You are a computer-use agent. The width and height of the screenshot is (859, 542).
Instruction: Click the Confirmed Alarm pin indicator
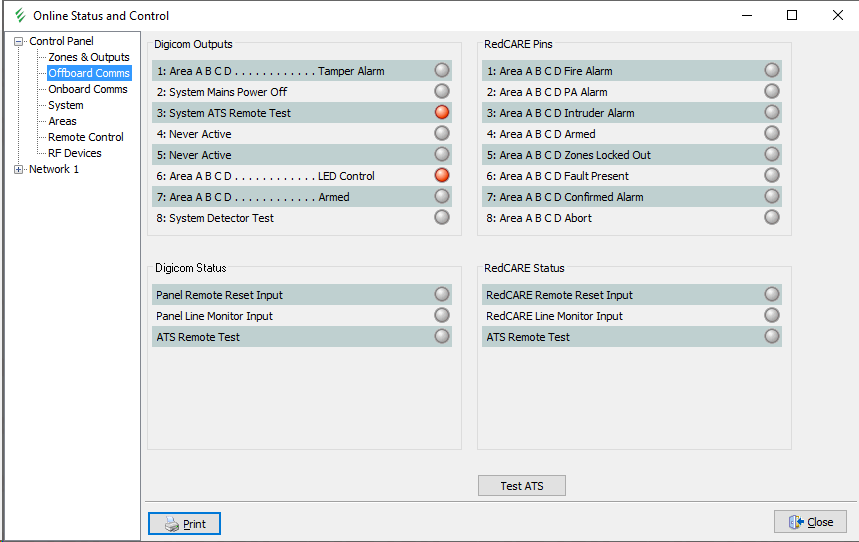pos(771,196)
